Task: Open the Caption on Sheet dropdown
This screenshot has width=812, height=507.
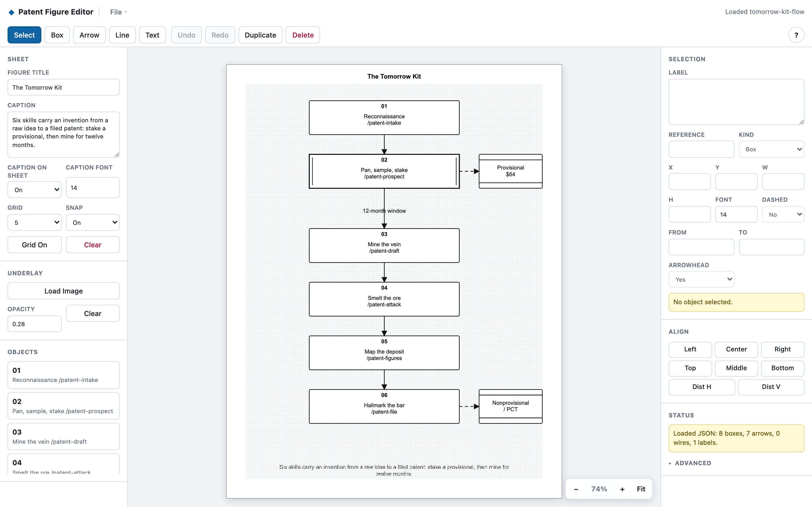Action: pyautogui.click(x=35, y=190)
